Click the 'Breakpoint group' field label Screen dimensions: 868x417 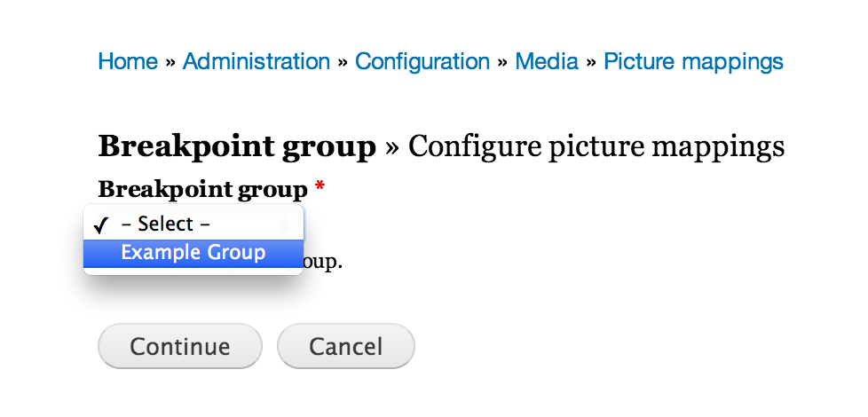202,190
